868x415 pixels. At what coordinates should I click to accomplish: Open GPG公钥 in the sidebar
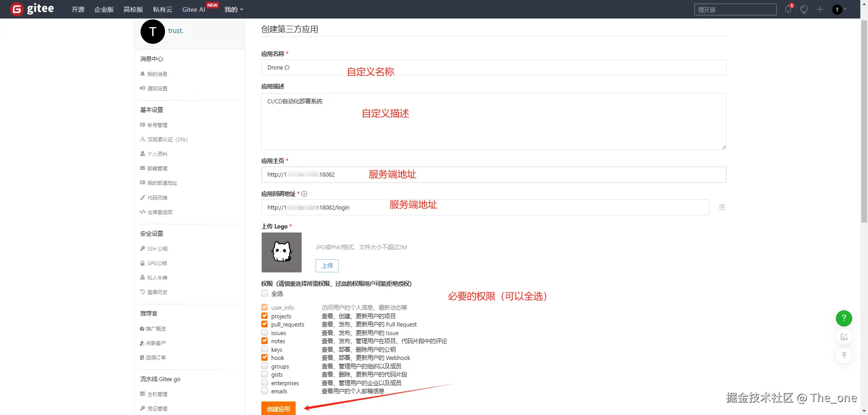coord(154,263)
